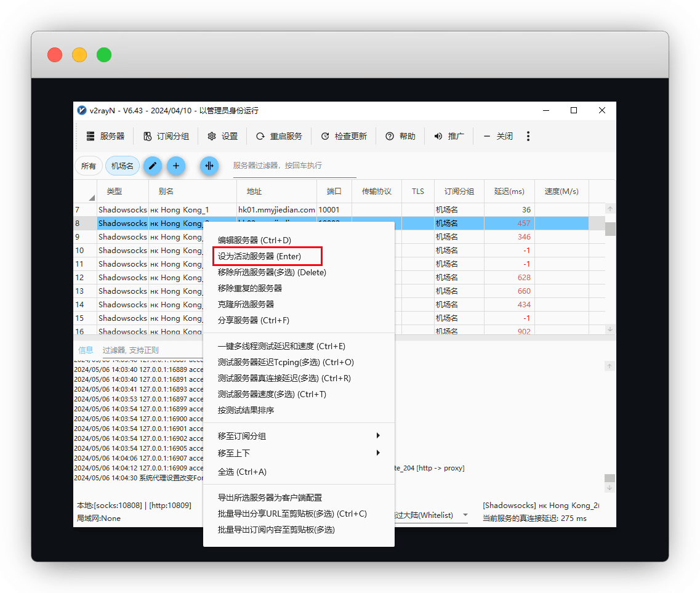Select the 所有 group filter chip
The width and height of the screenshot is (700, 593).
[x=89, y=166]
